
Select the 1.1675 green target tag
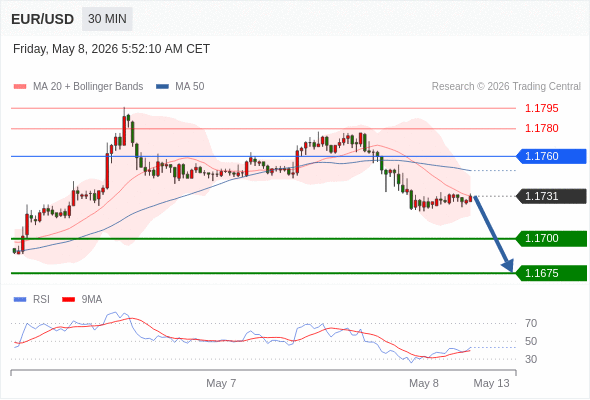(x=551, y=273)
